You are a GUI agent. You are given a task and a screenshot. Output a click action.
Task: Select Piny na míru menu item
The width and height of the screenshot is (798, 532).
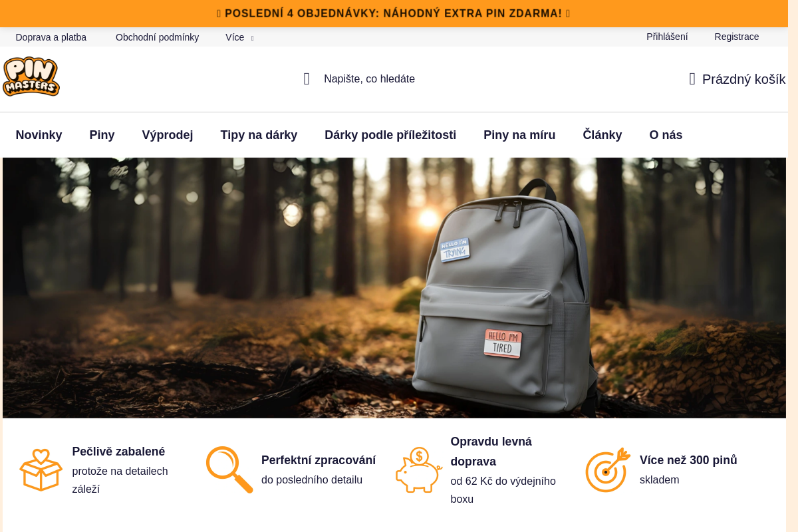click(519, 135)
